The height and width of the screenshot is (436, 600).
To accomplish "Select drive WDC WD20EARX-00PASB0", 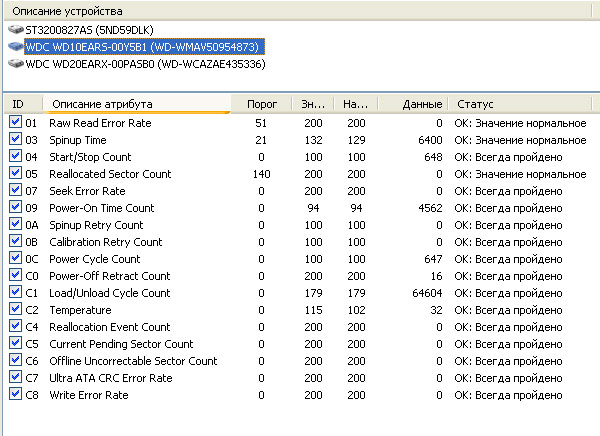I will tap(145, 64).
